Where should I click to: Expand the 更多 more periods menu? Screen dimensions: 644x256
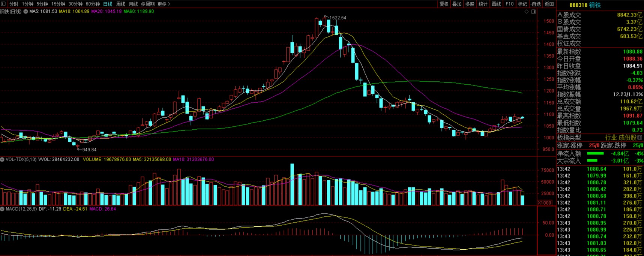pyautogui.click(x=164, y=4)
